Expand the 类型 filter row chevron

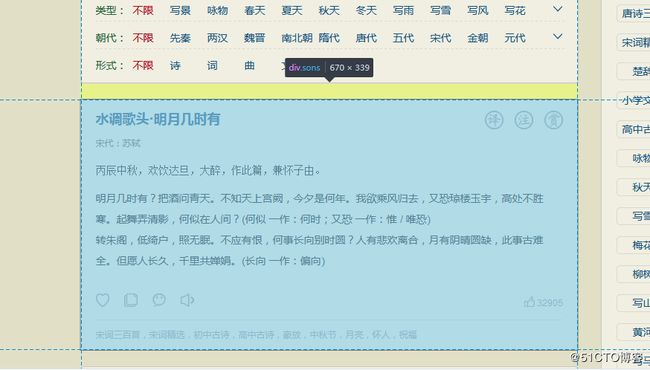coord(558,9)
